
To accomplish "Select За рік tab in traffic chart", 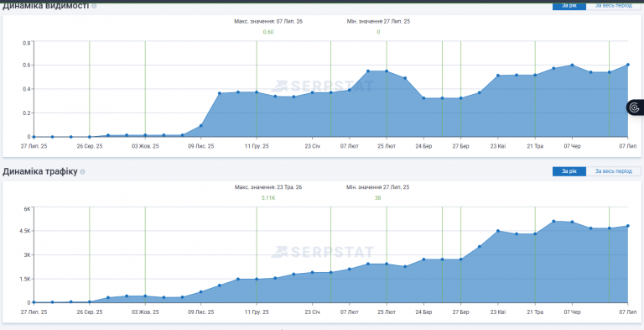I will click(x=569, y=171).
